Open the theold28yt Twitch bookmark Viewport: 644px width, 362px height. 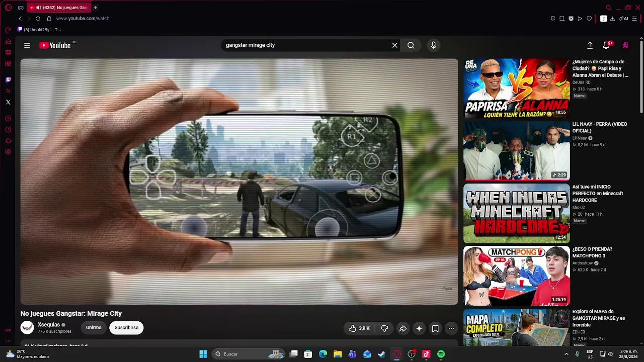(x=39, y=30)
